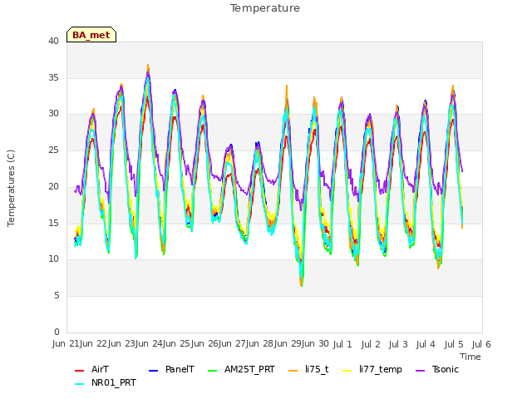Image resolution: width=532 pixels, height=399 pixels.
Task: Click the 10 y-axis tick label
Action: [53, 259]
